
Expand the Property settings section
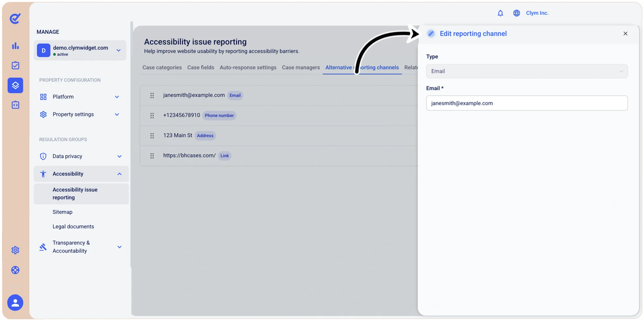[80, 114]
